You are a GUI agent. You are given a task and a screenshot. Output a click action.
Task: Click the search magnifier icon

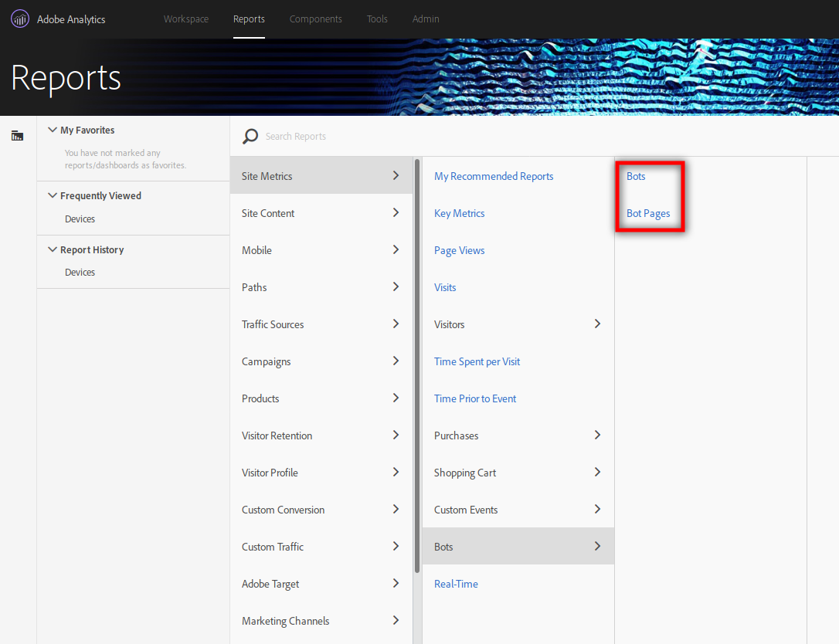250,137
